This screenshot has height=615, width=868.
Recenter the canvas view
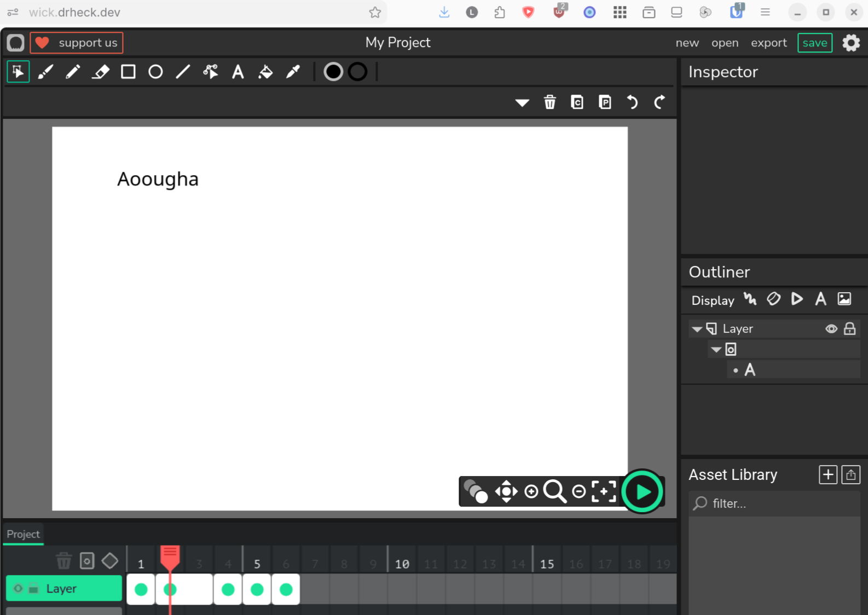coord(604,491)
